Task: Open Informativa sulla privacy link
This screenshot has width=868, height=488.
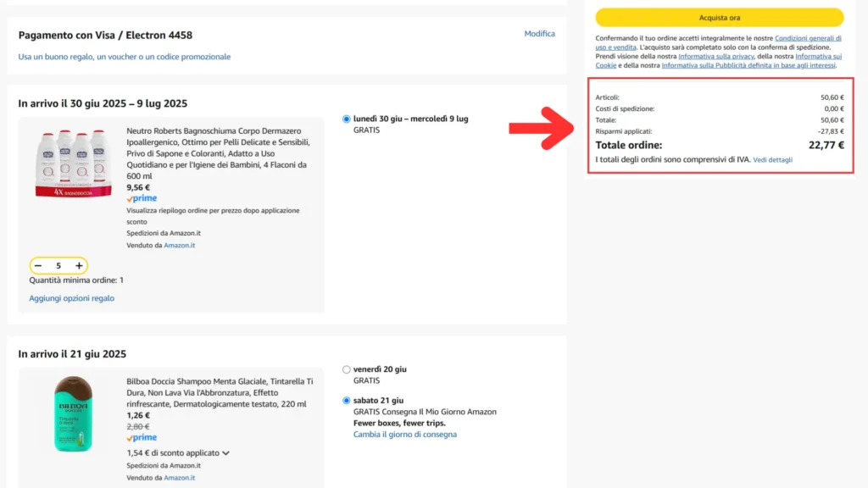Action: (x=715, y=57)
